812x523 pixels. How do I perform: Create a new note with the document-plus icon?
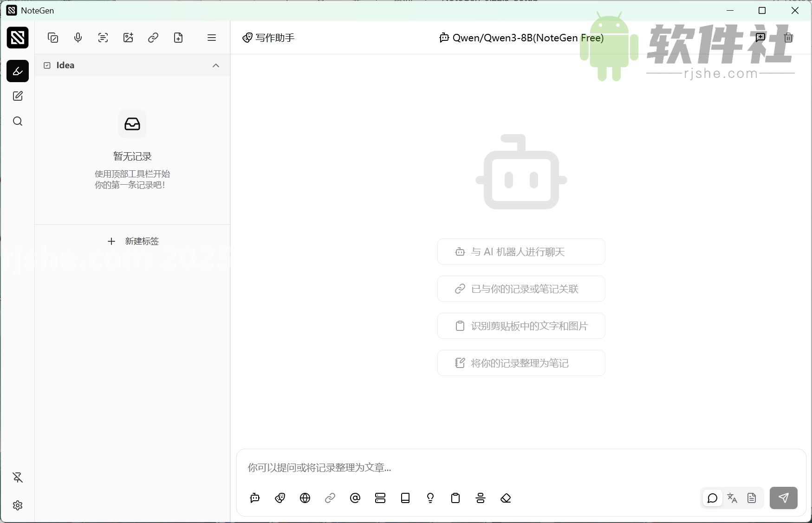pyautogui.click(x=178, y=38)
